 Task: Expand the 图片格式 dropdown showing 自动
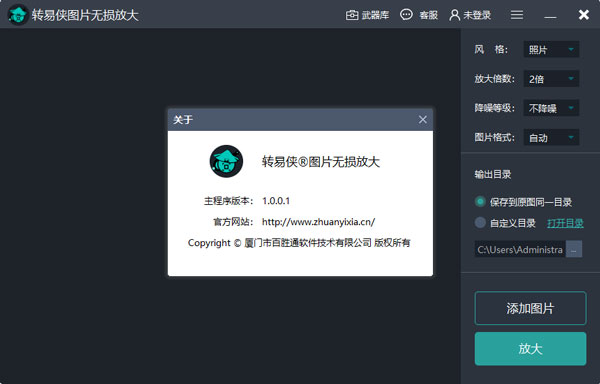click(x=551, y=138)
